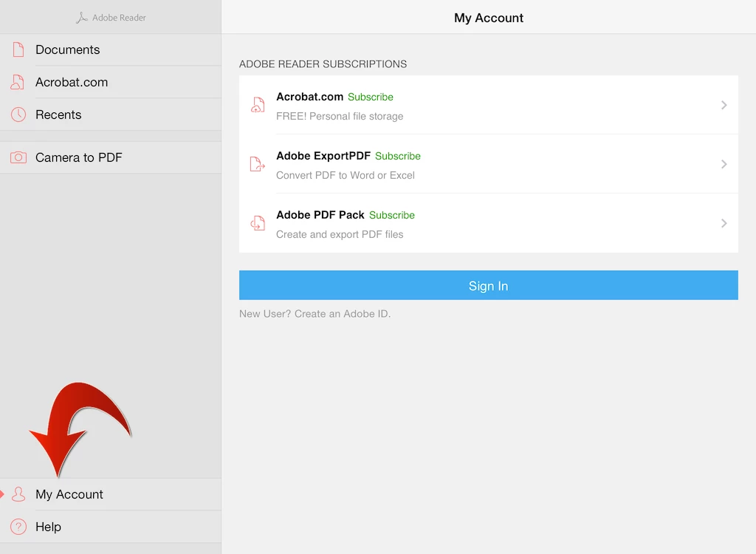Image resolution: width=756 pixels, height=554 pixels.
Task: Click the 'Adobe ExportPDF' title text
Action: pyautogui.click(x=323, y=156)
